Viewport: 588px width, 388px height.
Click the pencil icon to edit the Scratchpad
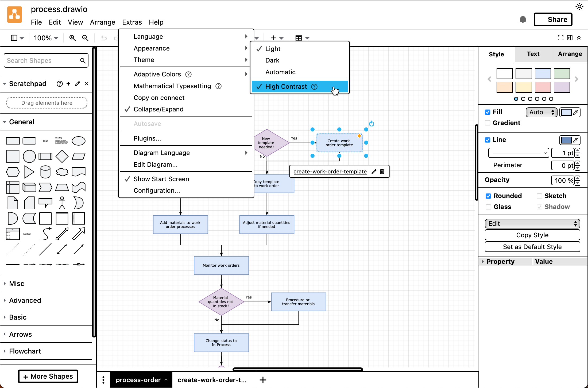point(77,84)
